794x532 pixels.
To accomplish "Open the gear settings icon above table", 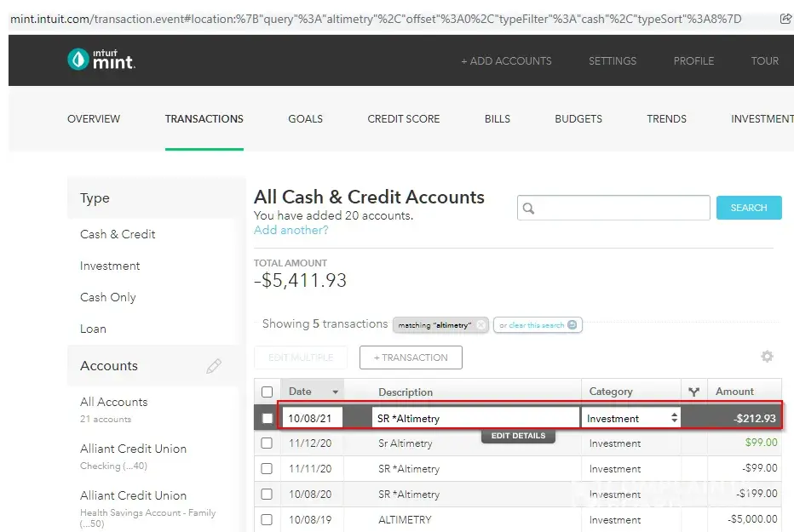I will 767,357.
